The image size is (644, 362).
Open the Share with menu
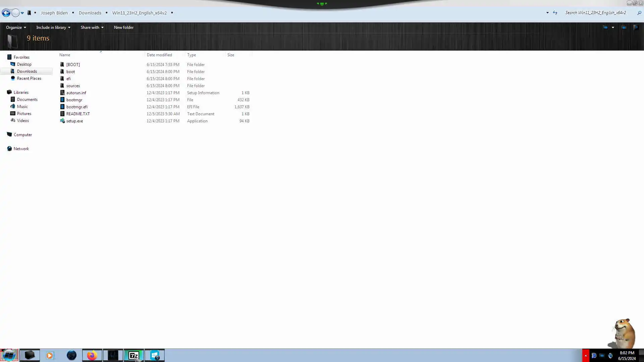(x=92, y=27)
